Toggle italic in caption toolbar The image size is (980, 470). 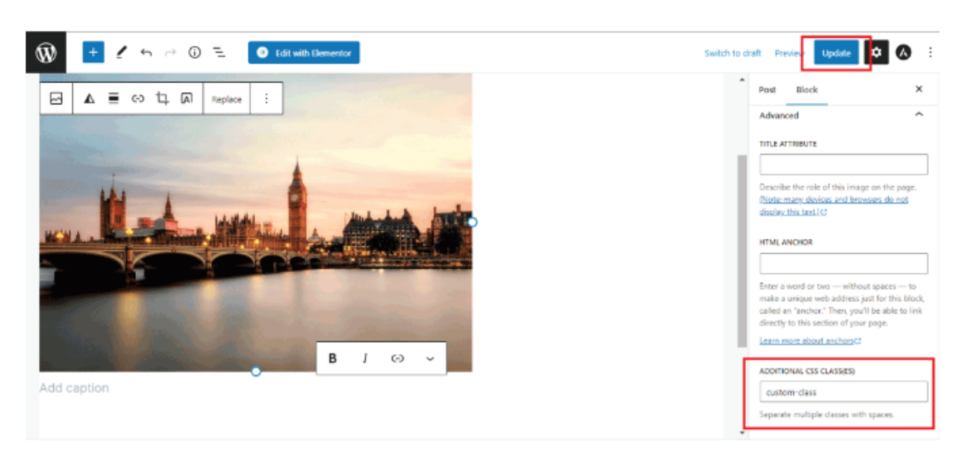(364, 358)
